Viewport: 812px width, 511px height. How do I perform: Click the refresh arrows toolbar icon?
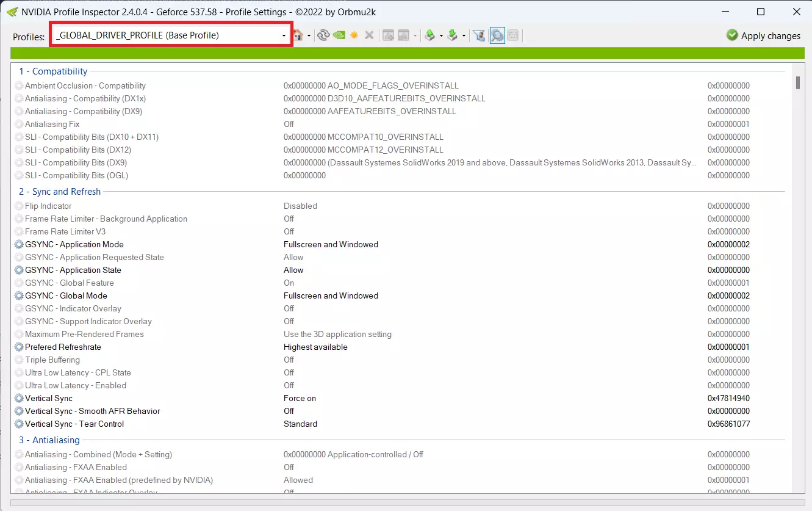point(323,35)
